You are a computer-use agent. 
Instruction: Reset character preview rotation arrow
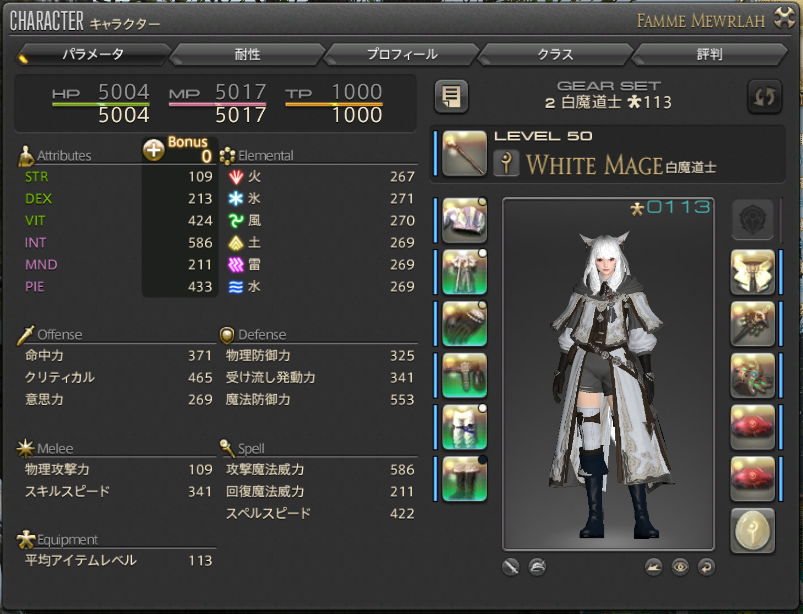[706, 566]
